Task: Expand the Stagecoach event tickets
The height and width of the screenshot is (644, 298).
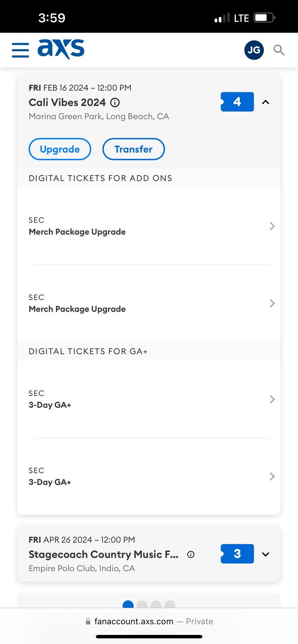Action: tap(266, 554)
